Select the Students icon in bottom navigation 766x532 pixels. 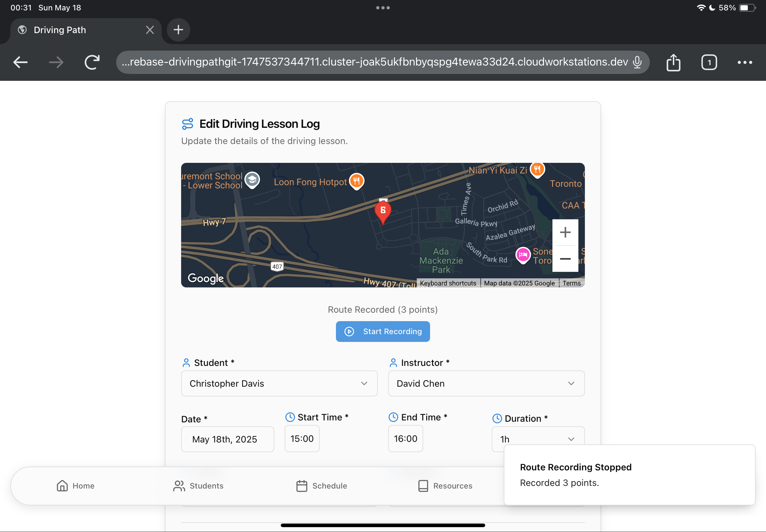pos(179,486)
